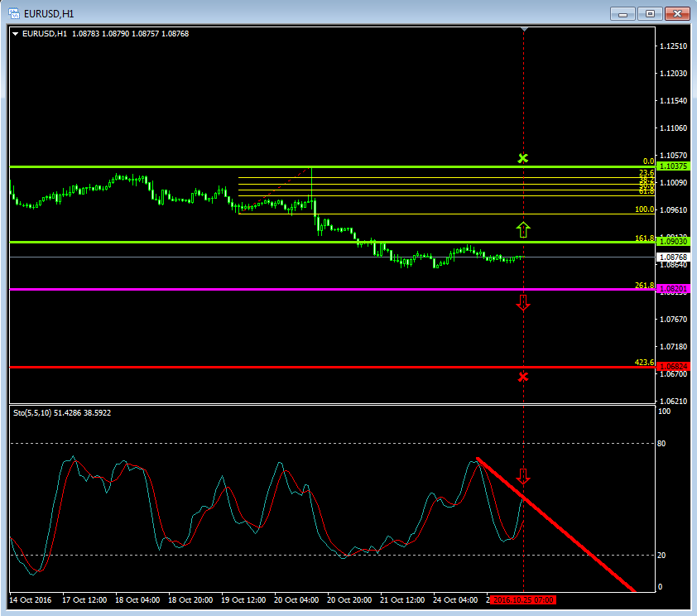Click the red X symbol below the 423.6 line
This screenshot has width=697, height=616.
click(x=523, y=377)
